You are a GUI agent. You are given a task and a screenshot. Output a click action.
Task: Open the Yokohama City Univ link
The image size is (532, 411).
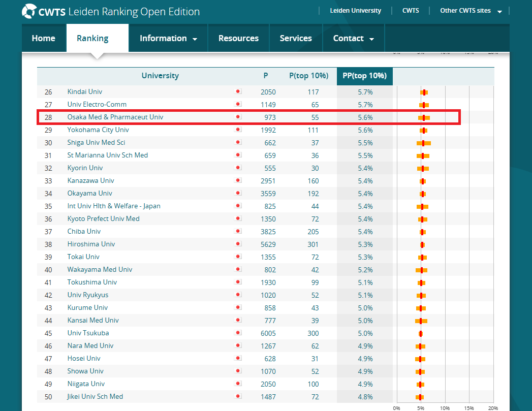tap(98, 130)
